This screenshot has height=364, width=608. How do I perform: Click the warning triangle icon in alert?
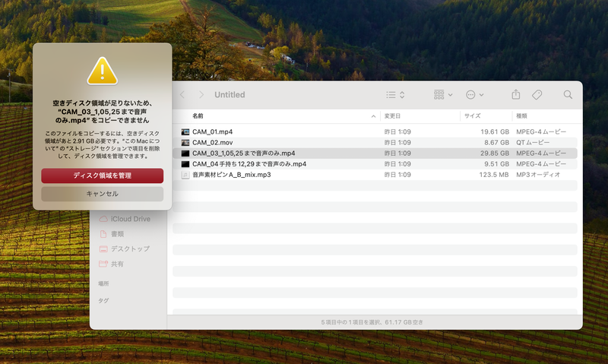coord(102,71)
